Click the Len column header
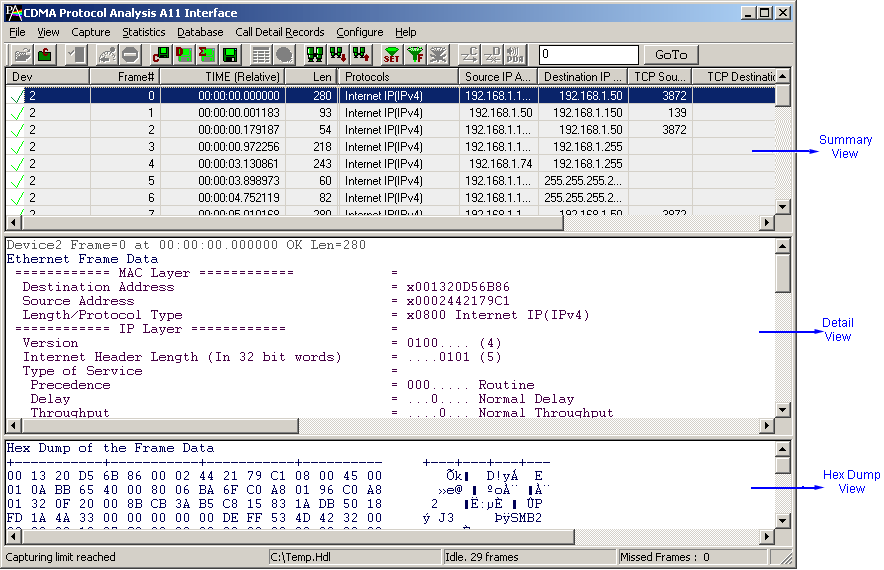This screenshot has height=570, width=884. pyautogui.click(x=311, y=77)
